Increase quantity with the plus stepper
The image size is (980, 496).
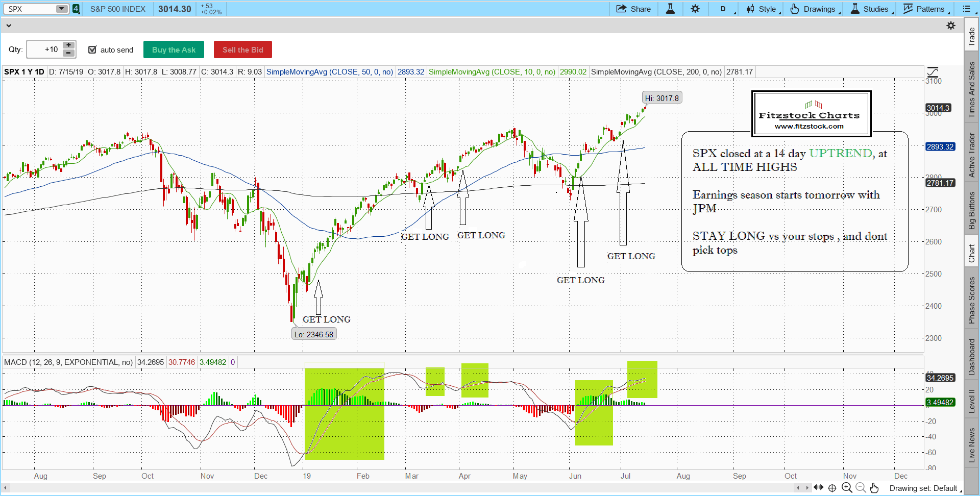tap(68, 45)
